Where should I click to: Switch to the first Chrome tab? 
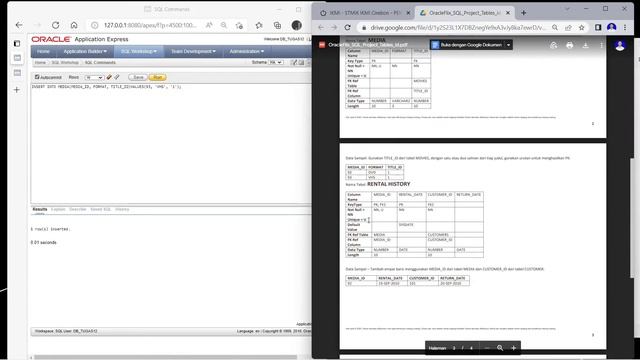[364, 13]
